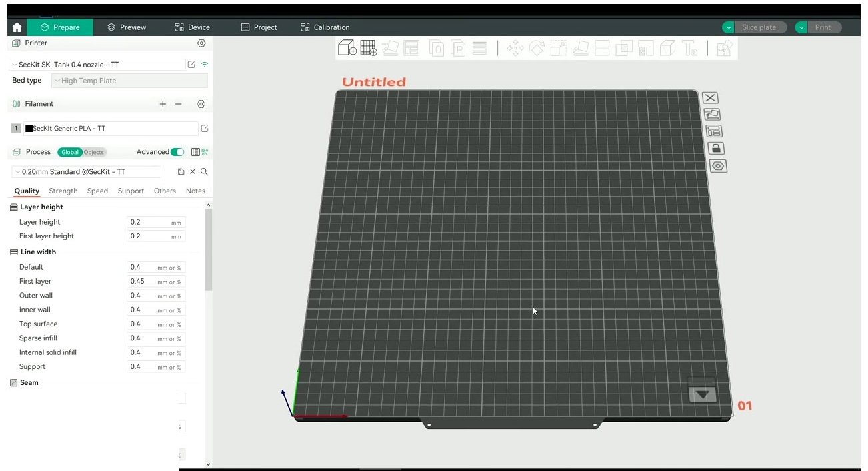868x471 pixels.
Task: Click the Add cube model icon
Action: coord(347,48)
